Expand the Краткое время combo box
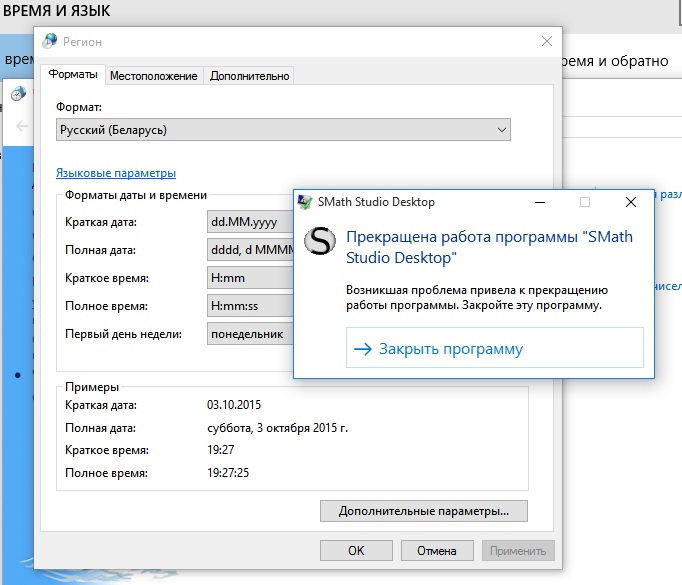This screenshot has width=682, height=585. pos(250,278)
